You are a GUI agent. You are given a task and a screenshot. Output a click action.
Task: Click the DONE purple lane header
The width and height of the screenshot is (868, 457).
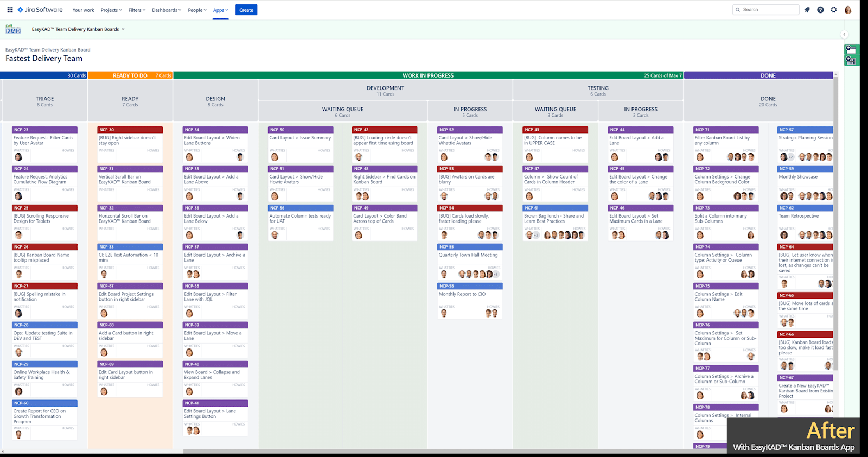(x=758, y=75)
